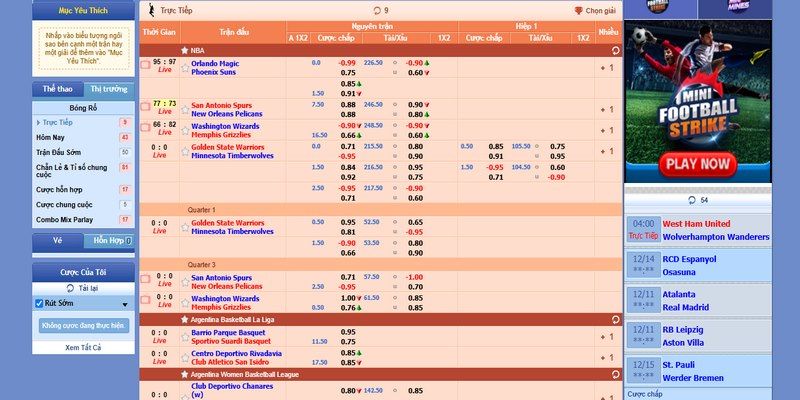Switch to the Thị trường tab
This screenshot has height=400, width=800.
point(109,89)
